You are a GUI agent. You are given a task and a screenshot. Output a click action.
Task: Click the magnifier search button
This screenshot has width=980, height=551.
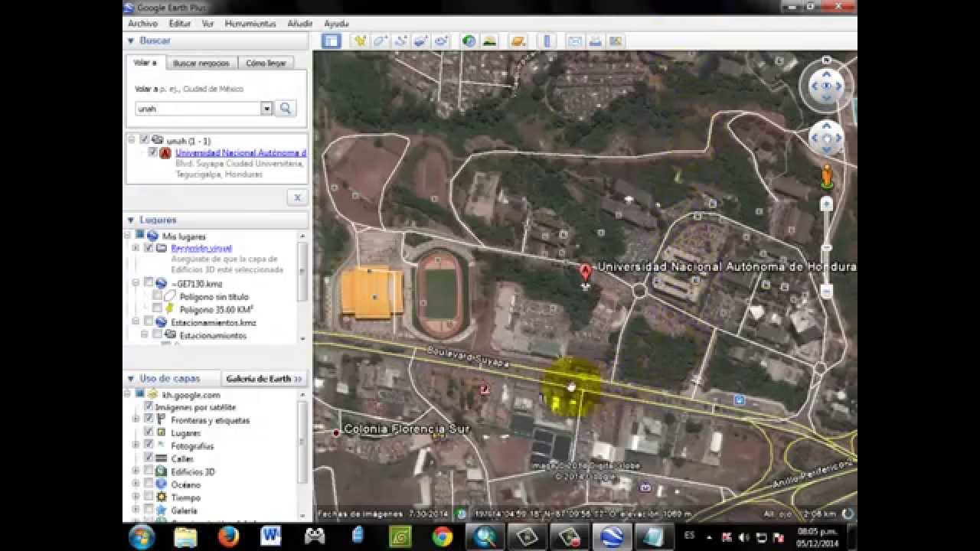286,109
